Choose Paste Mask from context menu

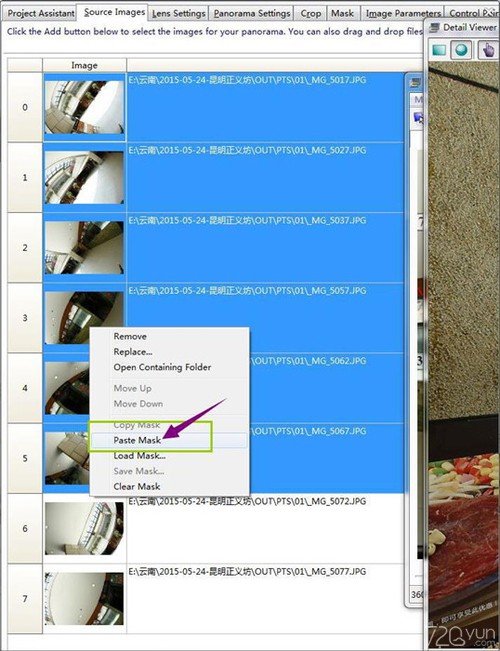coord(169,441)
